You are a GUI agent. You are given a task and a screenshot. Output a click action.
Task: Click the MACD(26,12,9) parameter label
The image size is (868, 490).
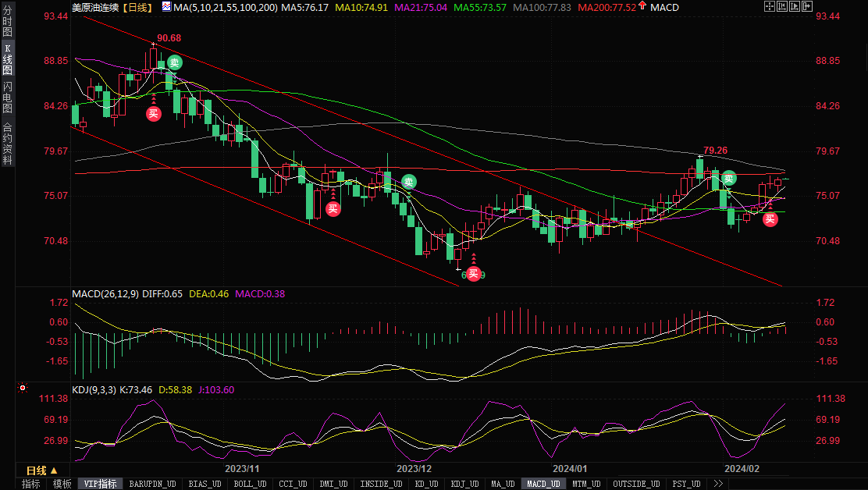point(105,294)
